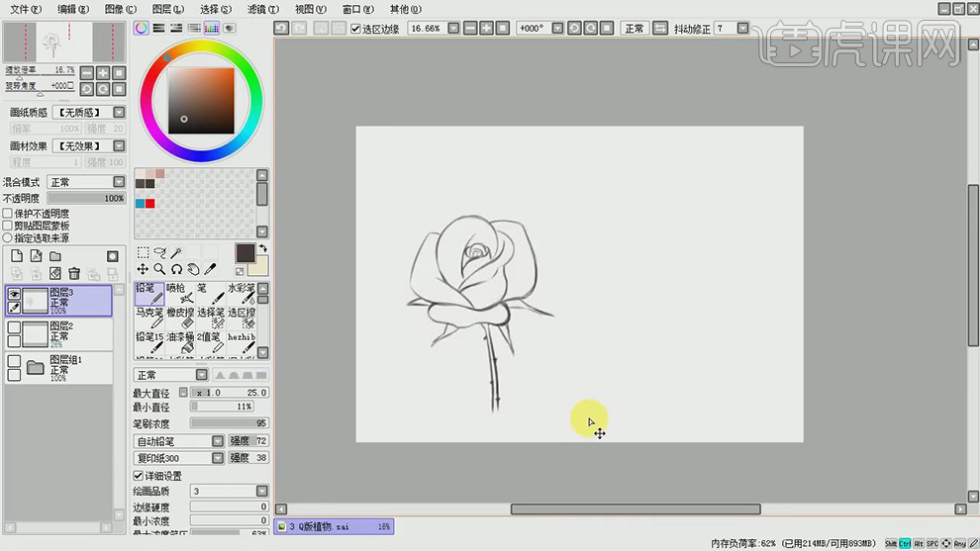Click the 正常 button in top toolbar
This screenshot has width=980, height=551.
[x=635, y=29]
